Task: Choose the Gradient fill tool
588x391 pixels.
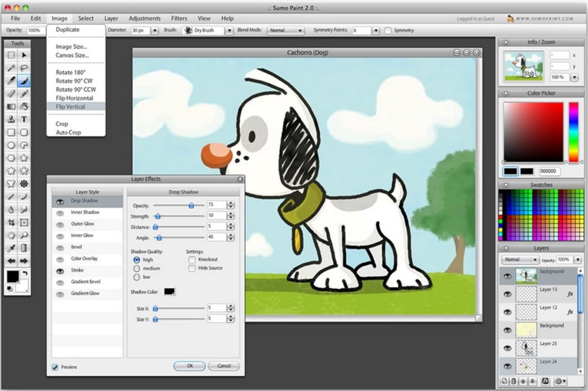Action: click(x=11, y=107)
